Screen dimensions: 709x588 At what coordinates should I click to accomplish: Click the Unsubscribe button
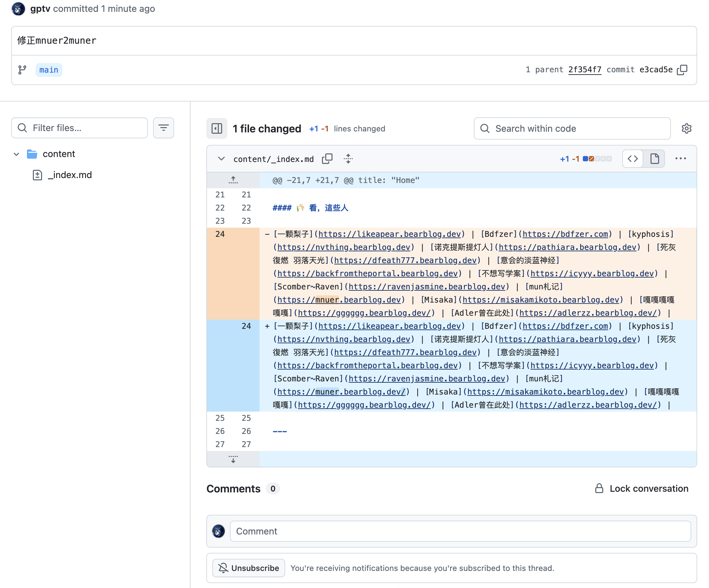248,568
